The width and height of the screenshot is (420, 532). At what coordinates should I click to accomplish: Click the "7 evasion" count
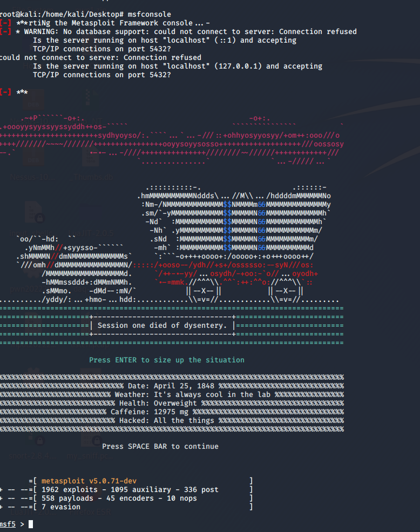click(x=61, y=507)
